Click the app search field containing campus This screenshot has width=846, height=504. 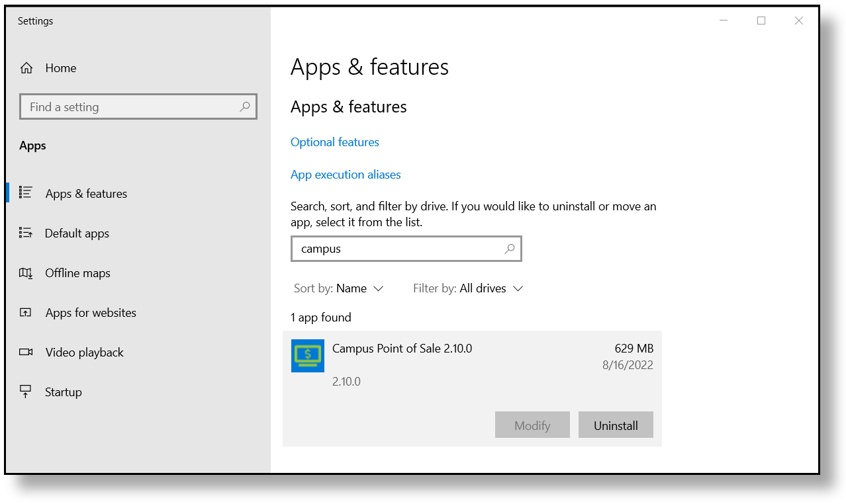[x=397, y=249]
